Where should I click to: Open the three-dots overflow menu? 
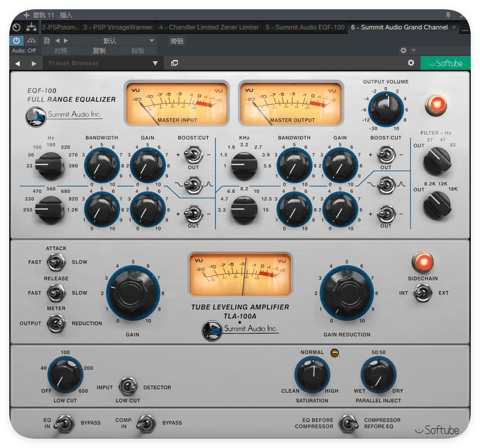464,29
